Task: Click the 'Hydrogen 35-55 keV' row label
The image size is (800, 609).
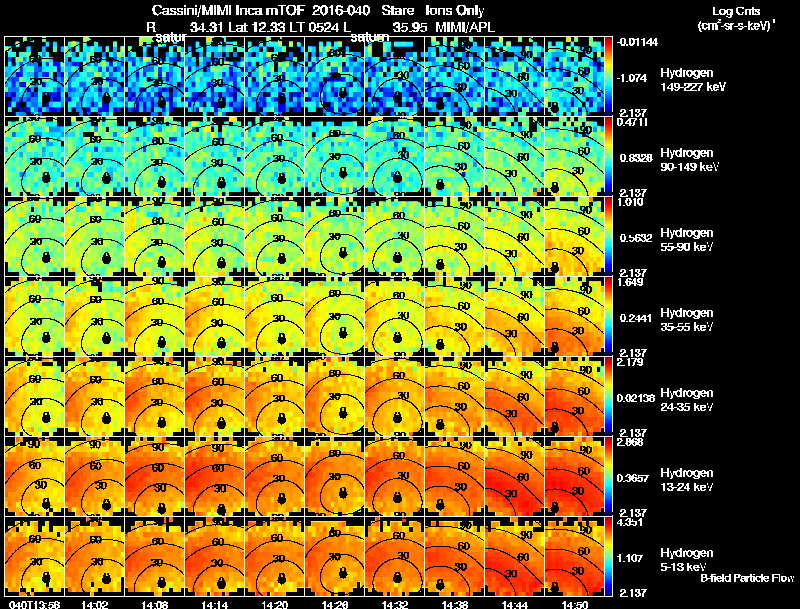Action: [x=687, y=320]
